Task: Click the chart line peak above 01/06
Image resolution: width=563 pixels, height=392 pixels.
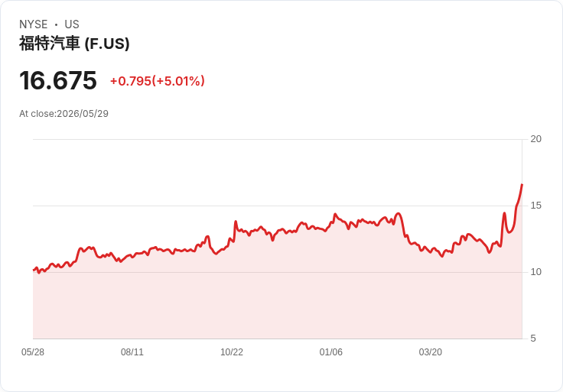Action: (335, 214)
